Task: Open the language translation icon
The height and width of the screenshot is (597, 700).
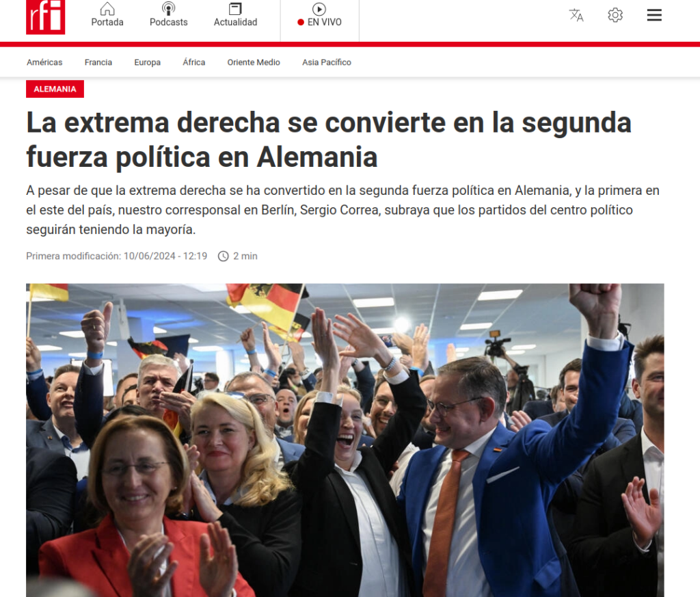Action: pyautogui.click(x=576, y=15)
